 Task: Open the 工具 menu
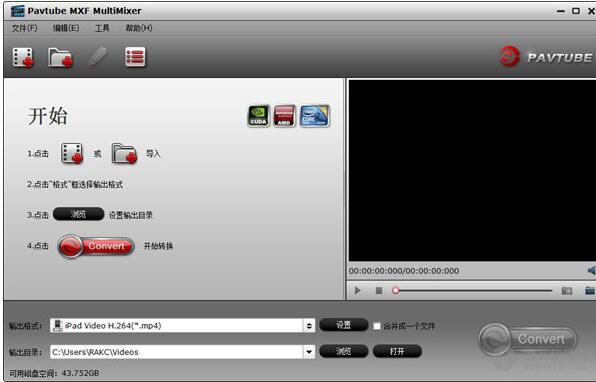pyautogui.click(x=102, y=28)
